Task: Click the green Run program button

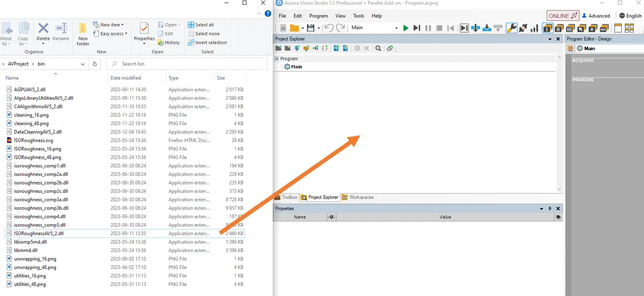Action: point(406,28)
